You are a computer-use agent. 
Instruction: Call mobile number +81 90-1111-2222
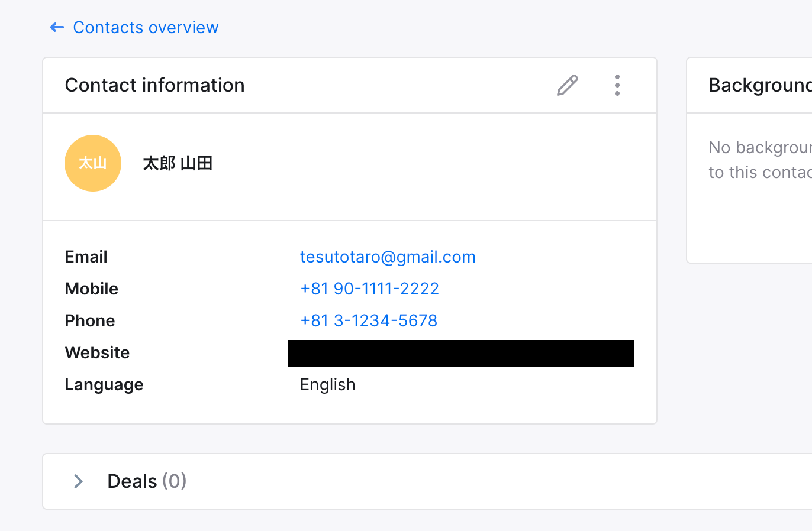(369, 289)
